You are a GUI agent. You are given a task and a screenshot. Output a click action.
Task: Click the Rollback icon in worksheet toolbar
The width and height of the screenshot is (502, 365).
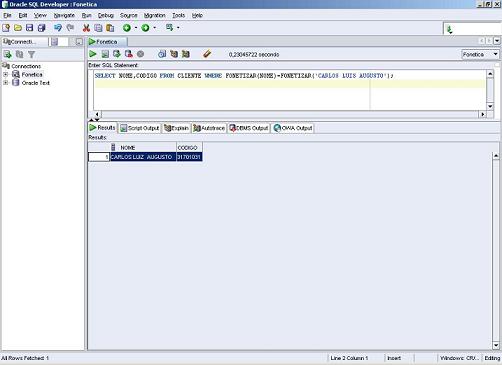(129, 54)
